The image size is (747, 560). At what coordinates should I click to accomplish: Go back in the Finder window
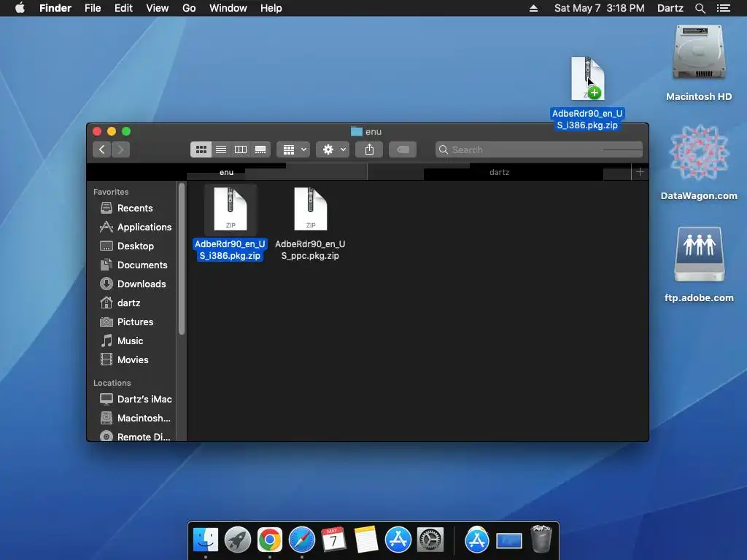(x=102, y=149)
